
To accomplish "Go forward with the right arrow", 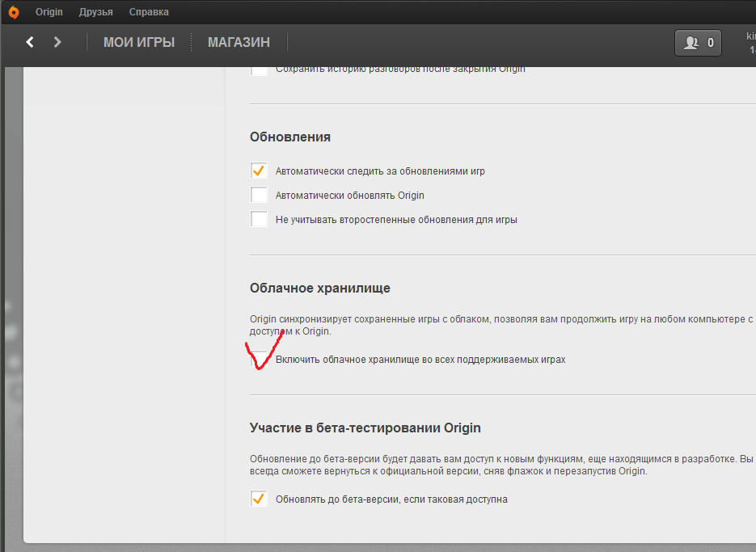I will 57,42.
